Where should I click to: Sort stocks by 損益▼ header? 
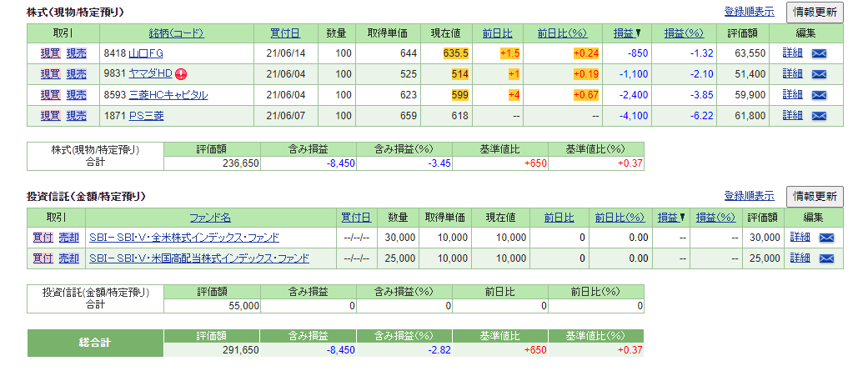tap(627, 33)
